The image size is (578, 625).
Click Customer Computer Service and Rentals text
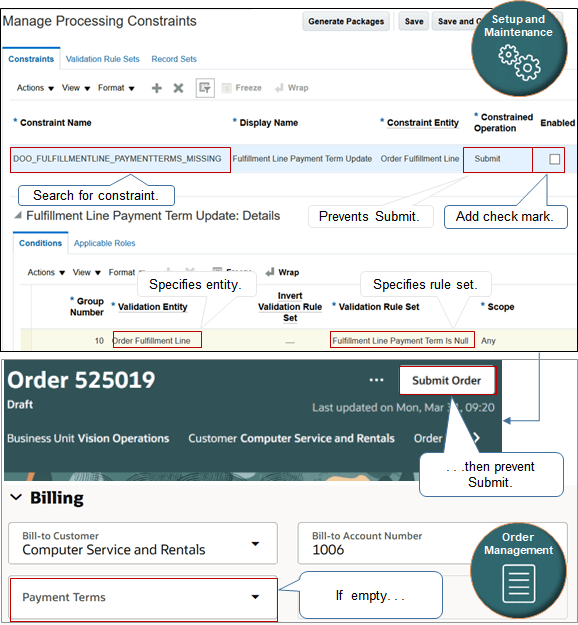click(291, 438)
